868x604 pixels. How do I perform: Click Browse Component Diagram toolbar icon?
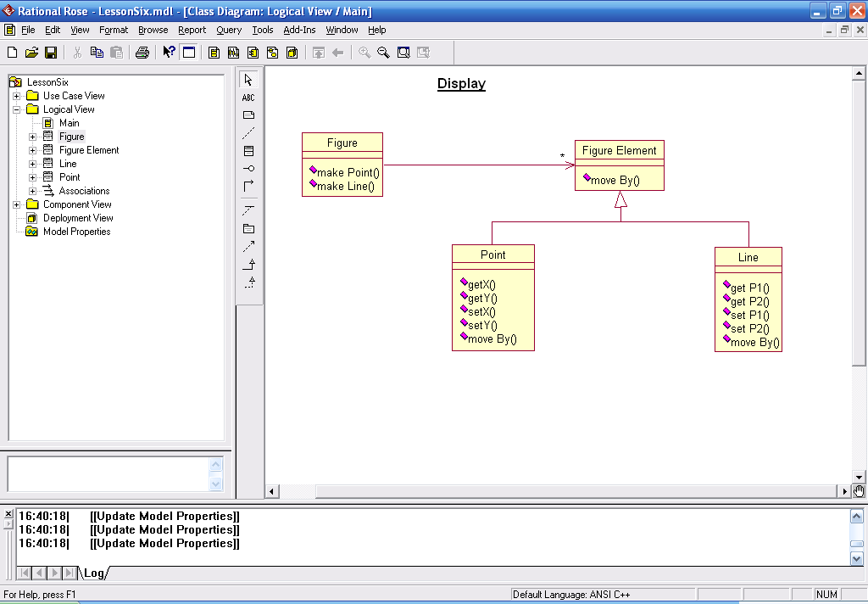point(253,53)
